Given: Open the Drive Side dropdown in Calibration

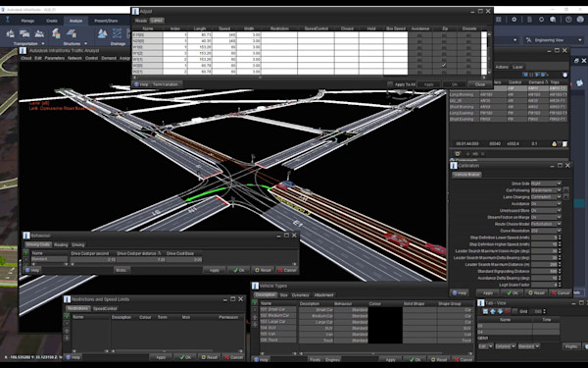Looking at the screenshot, I should pyautogui.click(x=546, y=184).
